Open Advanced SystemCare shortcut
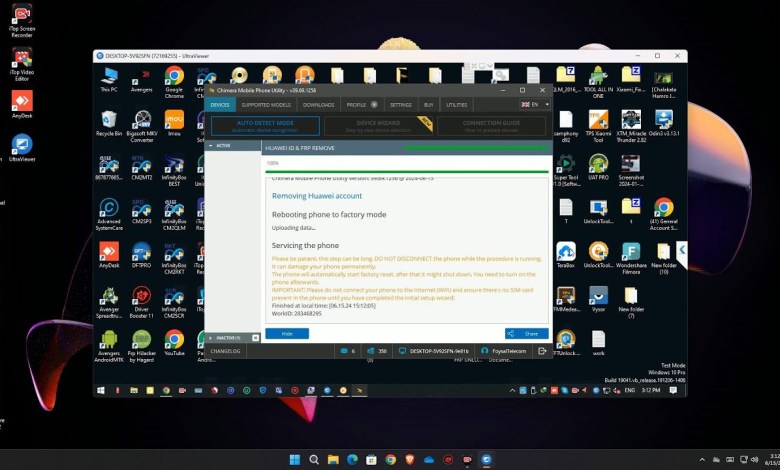The image size is (780, 470). click(x=109, y=214)
